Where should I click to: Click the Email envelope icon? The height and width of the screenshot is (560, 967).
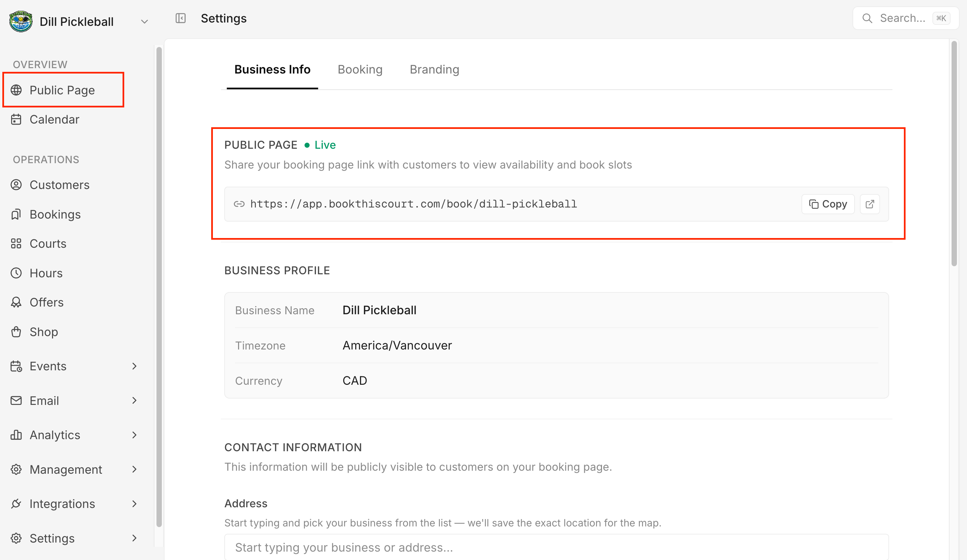coord(16,401)
